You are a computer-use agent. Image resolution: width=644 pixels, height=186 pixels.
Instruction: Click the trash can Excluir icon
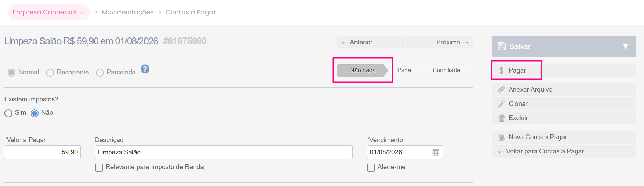click(x=502, y=118)
